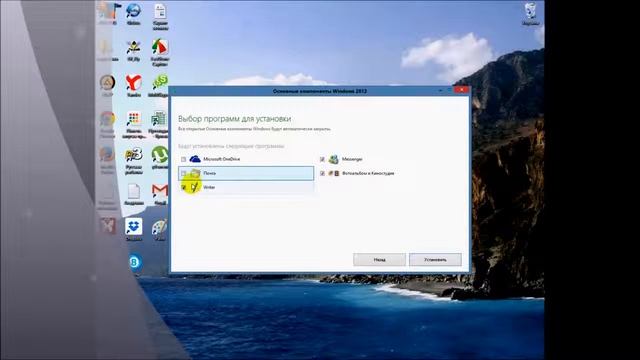The height and width of the screenshot is (360, 640).
Task: Open the faded Firefox desktop shortcut
Action: click(x=107, y=160)
